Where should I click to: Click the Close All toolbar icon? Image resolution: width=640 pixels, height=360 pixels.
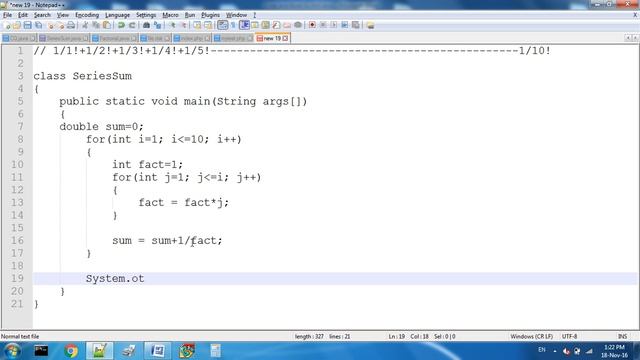tap(60, 25)
